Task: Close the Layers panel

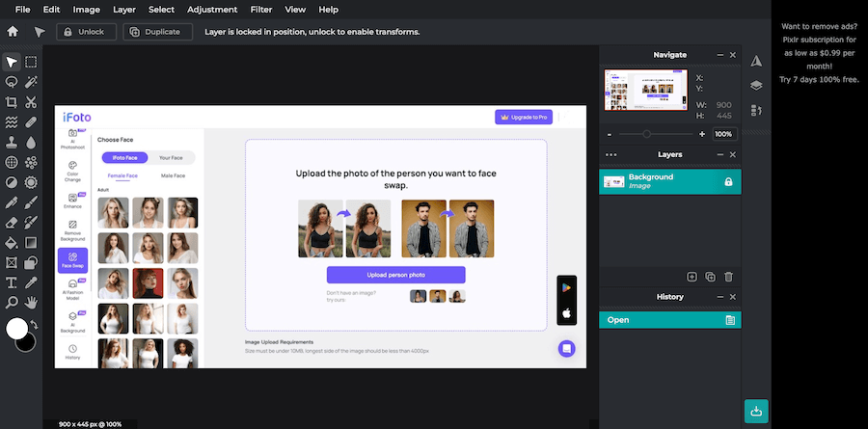Action: click(x=733, y=155)
